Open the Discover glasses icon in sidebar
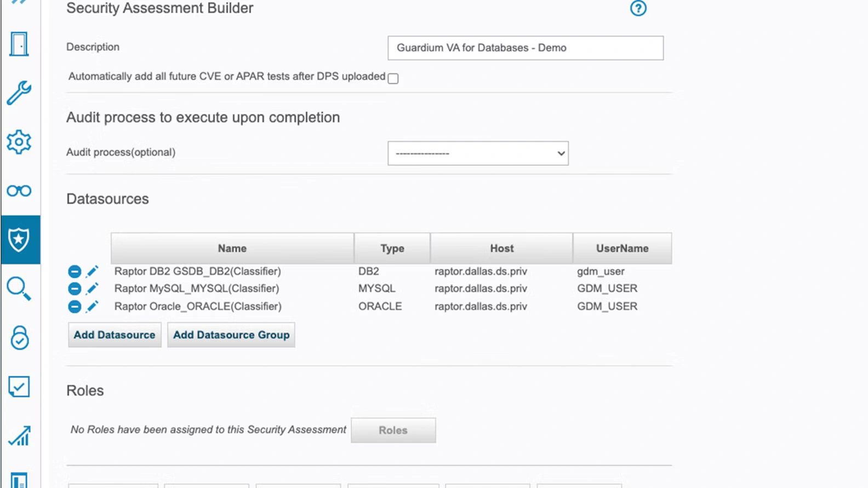Viewport: 868px width, 488px height. (x=19, y=191)
